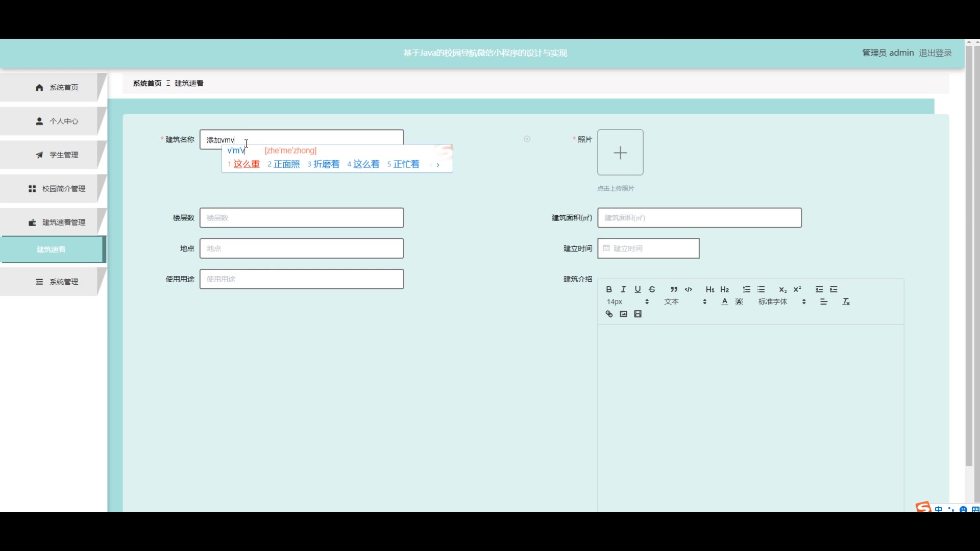Insert a video into the editor
This screenshot has height=551, width=980.
coord(638,314)
